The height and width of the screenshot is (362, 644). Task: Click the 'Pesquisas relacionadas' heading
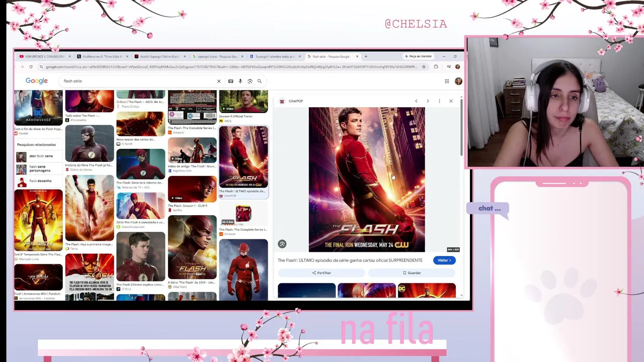36,145
